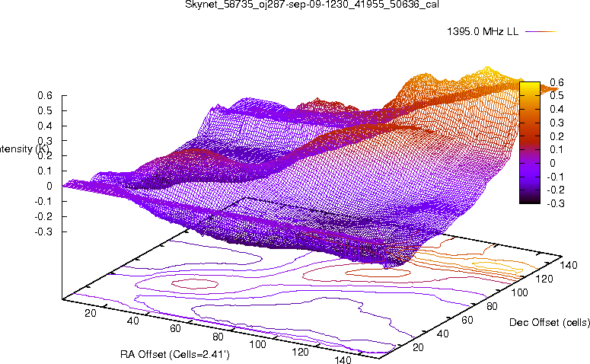Viewport: 590px width, 364px height.
Task: Click the 0.3 label on the color bar
Action: (x=557, y=123)
